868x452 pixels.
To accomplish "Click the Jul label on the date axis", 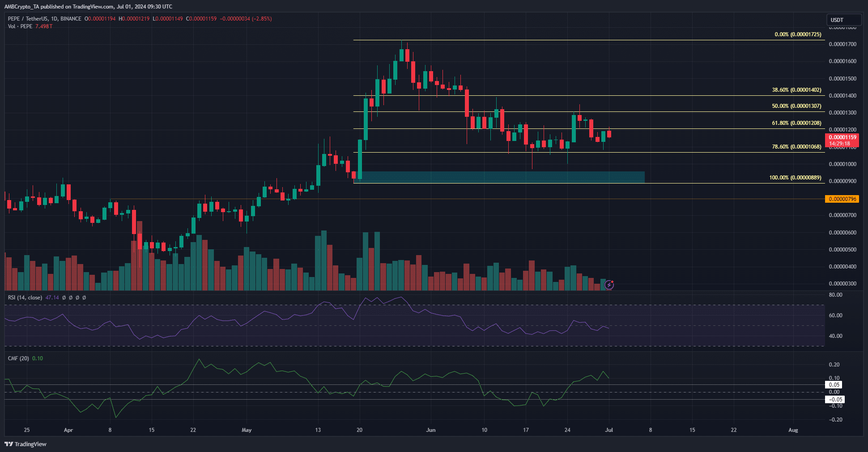I will 609,430.
